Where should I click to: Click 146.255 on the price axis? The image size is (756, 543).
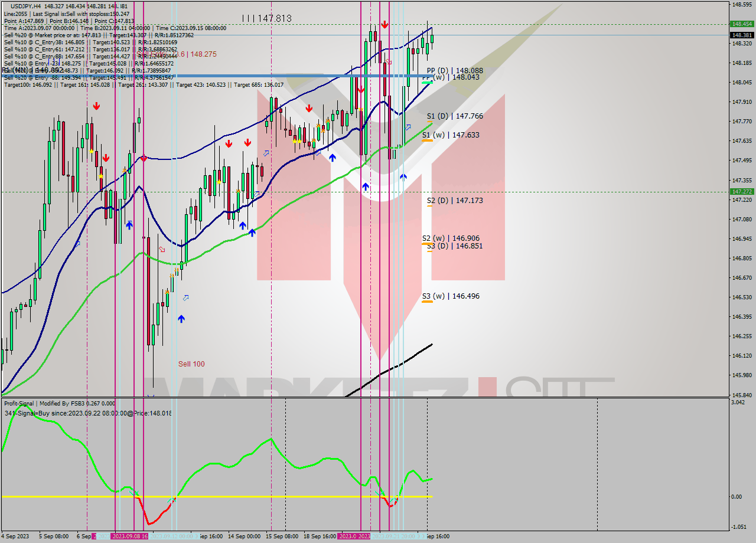pyautogui.click(x=741, y=336)
